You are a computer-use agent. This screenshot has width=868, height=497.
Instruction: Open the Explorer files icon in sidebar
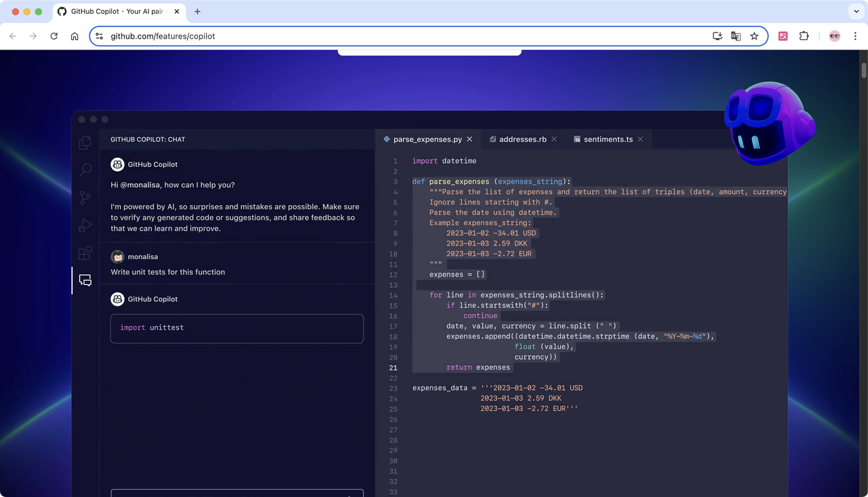[85, 142]
